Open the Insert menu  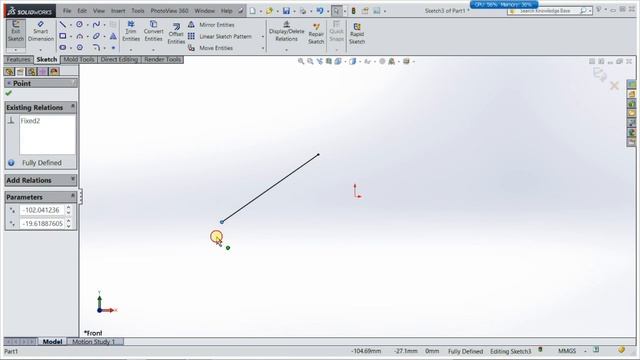(x=118, y=11)
